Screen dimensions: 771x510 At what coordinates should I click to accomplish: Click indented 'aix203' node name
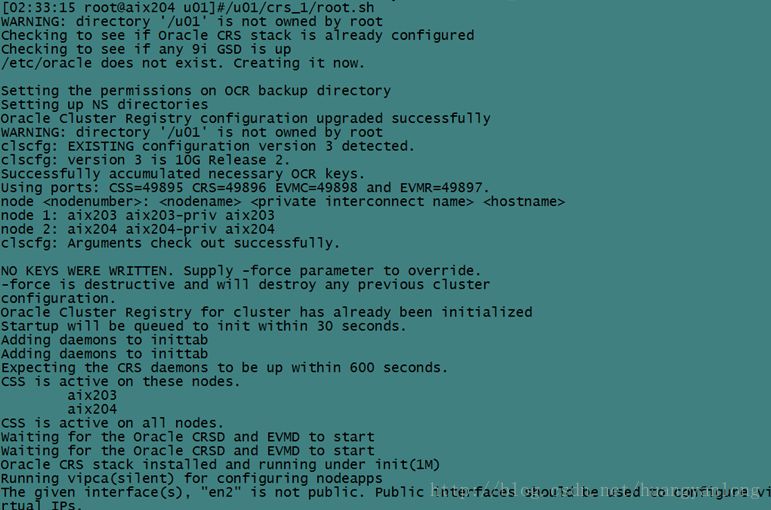pyautogui.click(x=92, y=395)
